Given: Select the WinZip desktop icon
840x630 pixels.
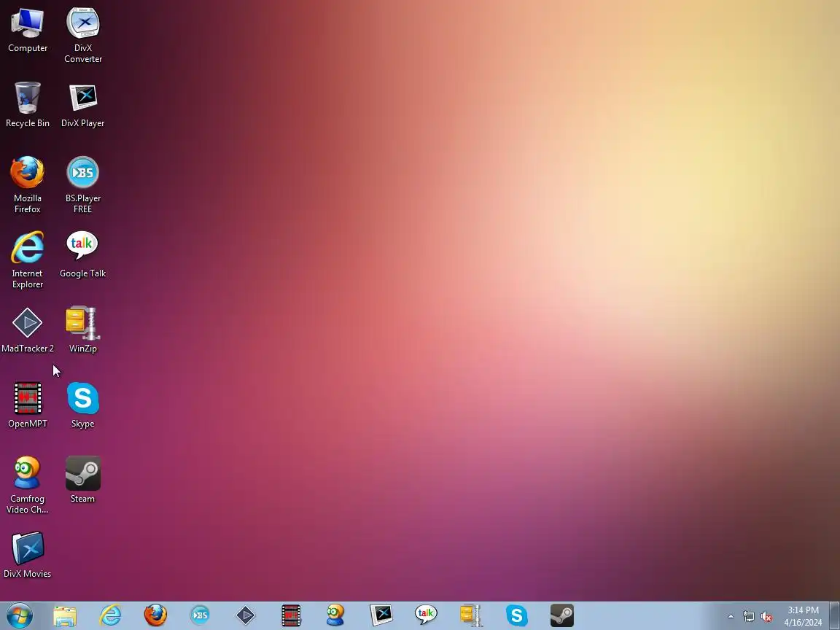Looking at the screenshot, I should (x=82, y=330).
